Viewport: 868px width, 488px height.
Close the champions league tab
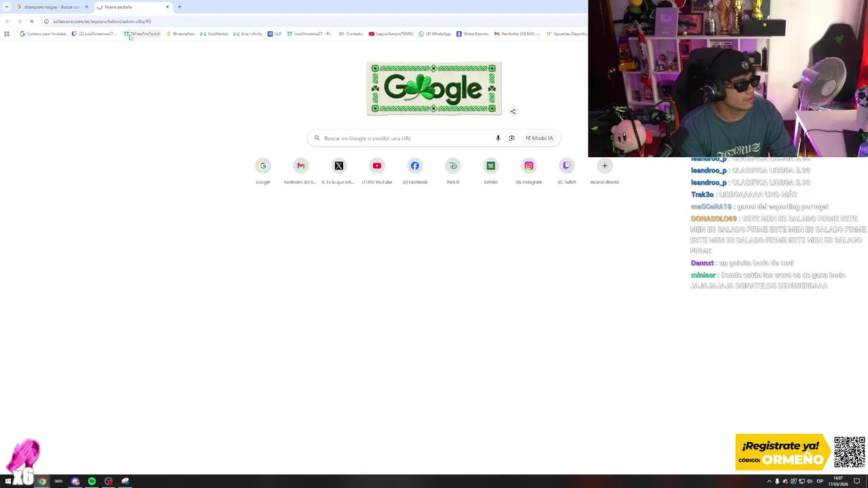coord(87,7)
